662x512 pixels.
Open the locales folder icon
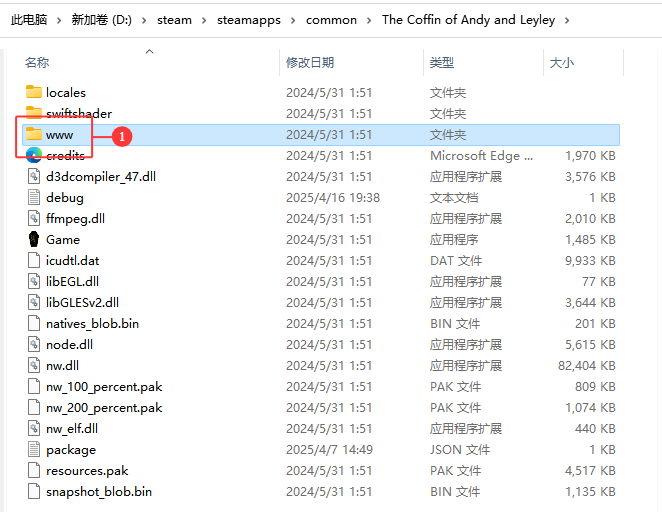coord(34,92)
